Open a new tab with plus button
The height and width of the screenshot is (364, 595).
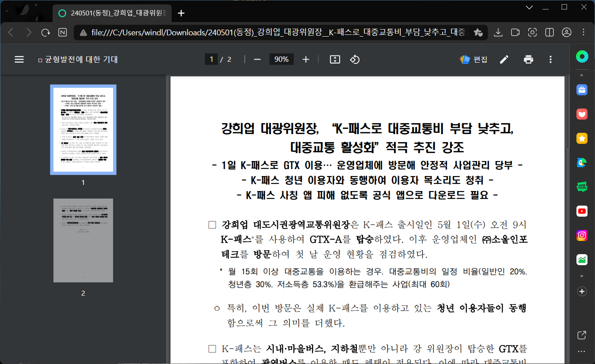point(181,13)
